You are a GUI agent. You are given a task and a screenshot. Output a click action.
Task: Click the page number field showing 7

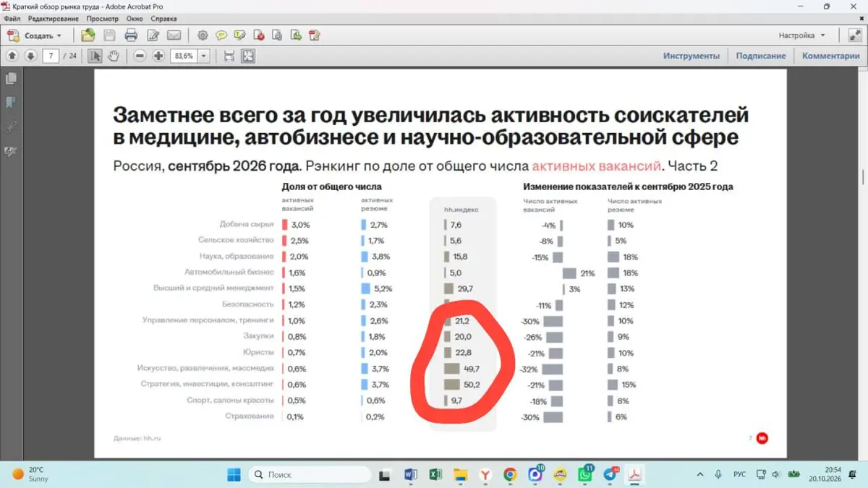point(51,56)
